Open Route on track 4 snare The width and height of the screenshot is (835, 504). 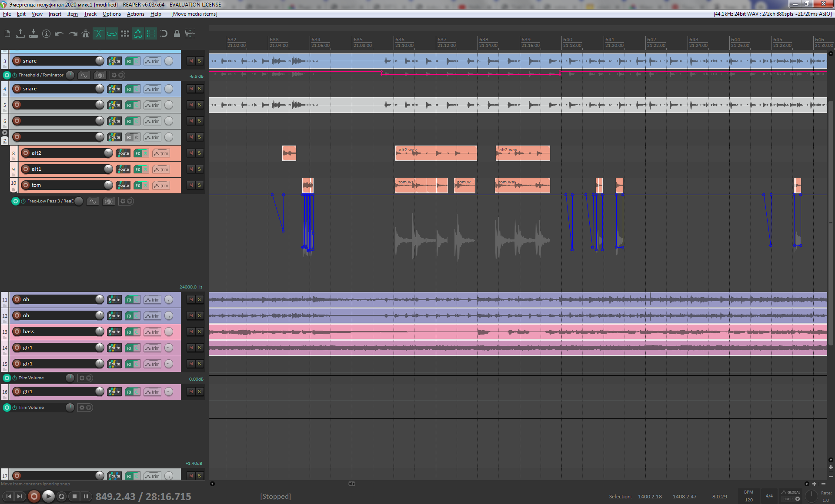[x=114, y=89]
